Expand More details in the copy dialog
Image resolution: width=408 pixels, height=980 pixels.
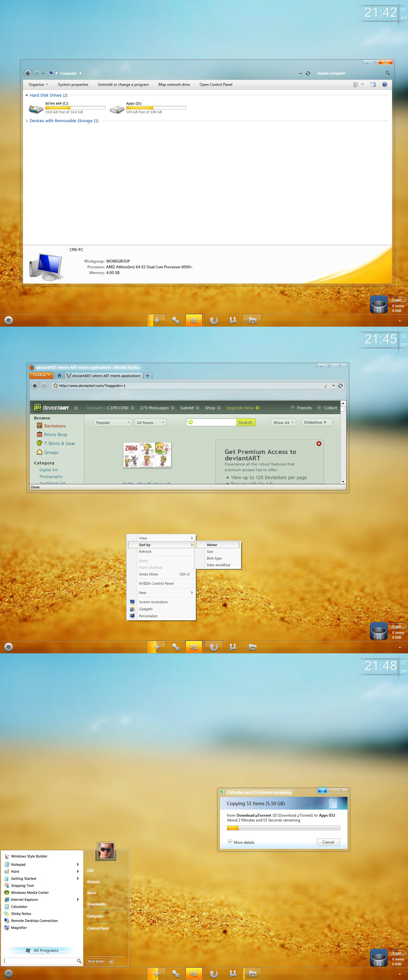pos(241,842)
